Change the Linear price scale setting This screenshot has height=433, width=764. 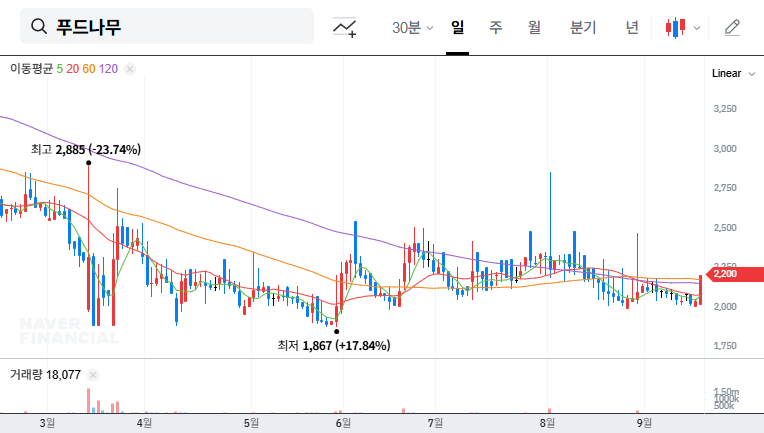click(726, 74)
